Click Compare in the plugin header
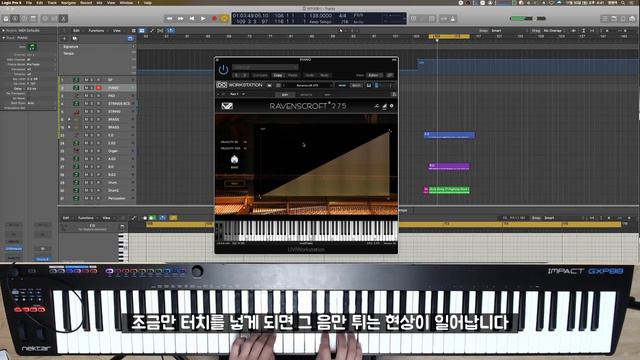 [260, 75]
